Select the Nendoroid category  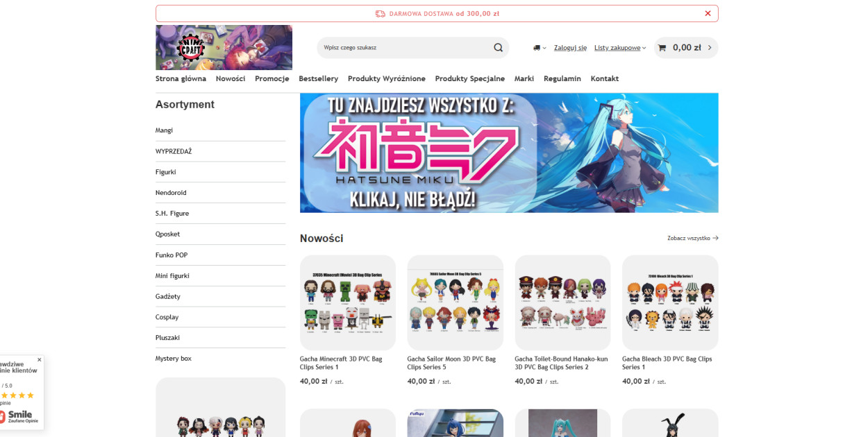(x=220, y=193)
